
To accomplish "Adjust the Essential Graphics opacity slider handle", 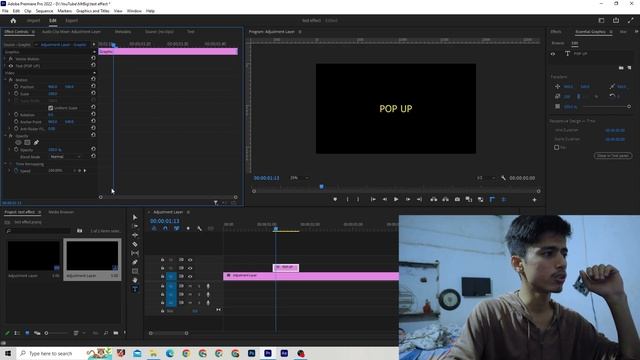I will pyautogui.click(x=629, y=106).
